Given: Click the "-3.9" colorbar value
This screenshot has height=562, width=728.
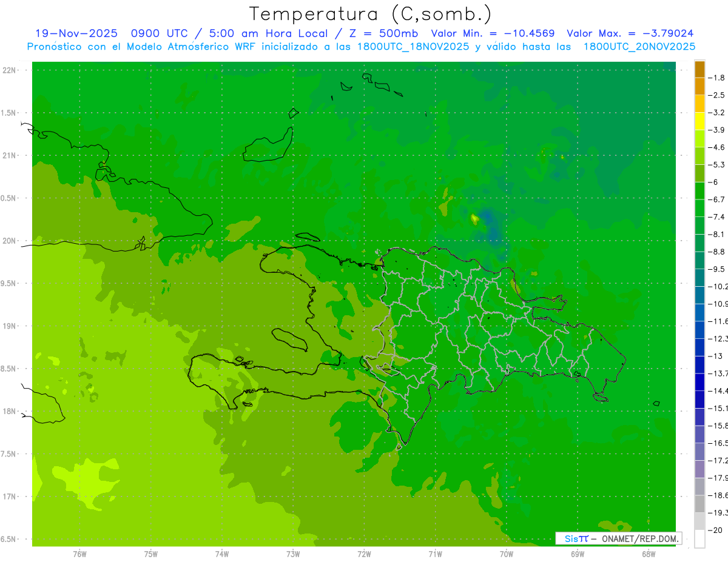Looking at the screenshot, I should point(716,130).
